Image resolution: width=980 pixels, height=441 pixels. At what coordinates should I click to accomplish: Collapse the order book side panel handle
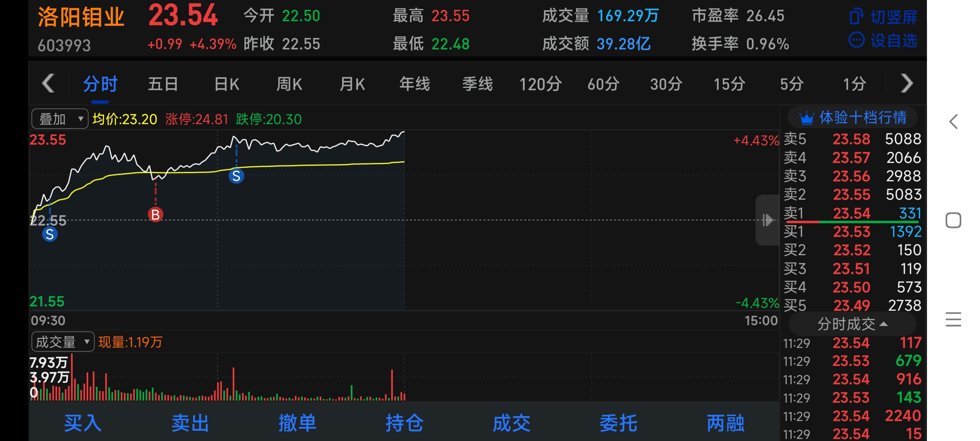click(x=767, y=220)
